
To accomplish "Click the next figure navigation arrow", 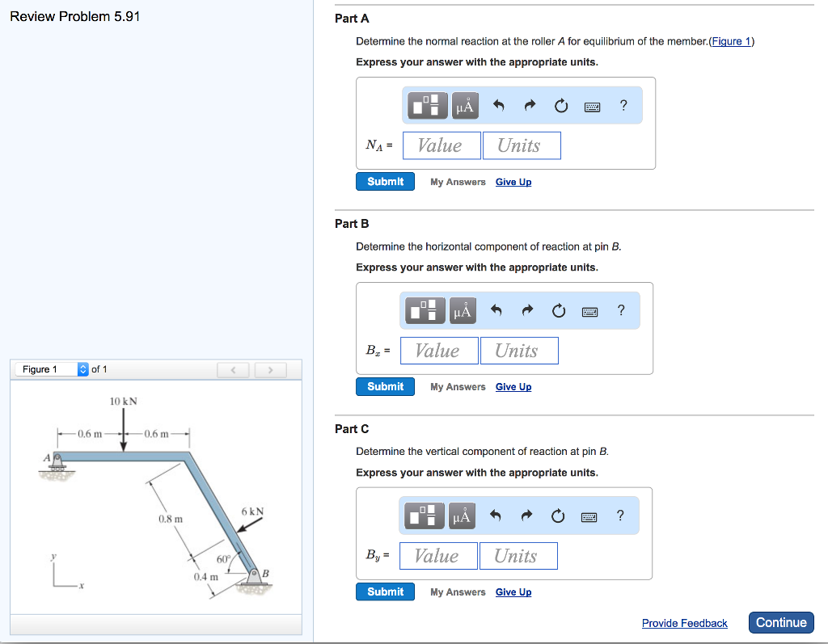I will [x=270, y=369].
